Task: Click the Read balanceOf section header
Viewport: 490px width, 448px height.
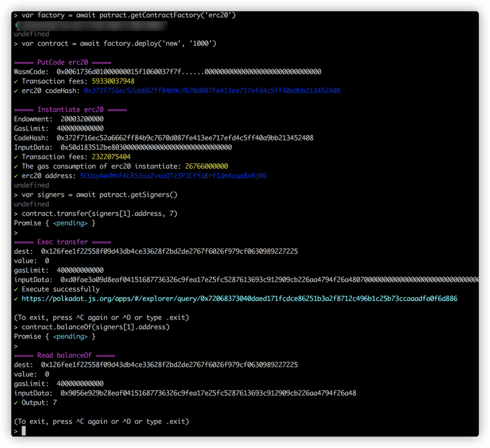Action: (64, 355)
